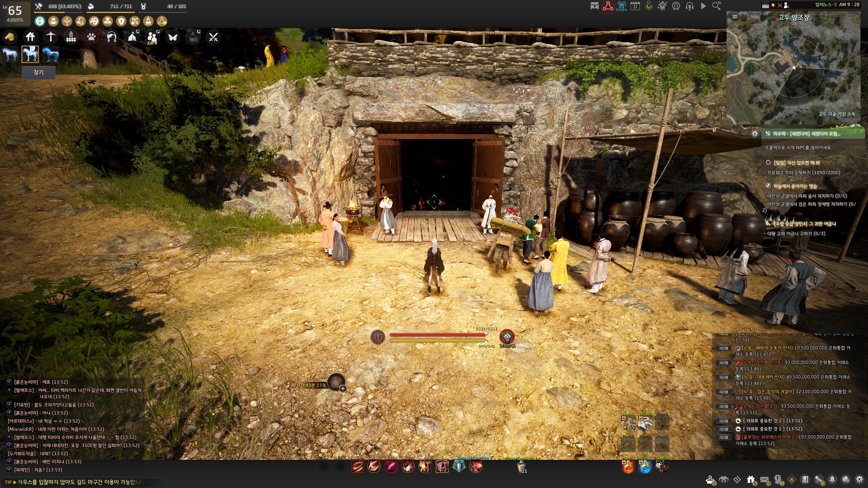This screenshot has height=488, width=868.
Task: Open the horse mount icon
Action: (x=10, y=37)
